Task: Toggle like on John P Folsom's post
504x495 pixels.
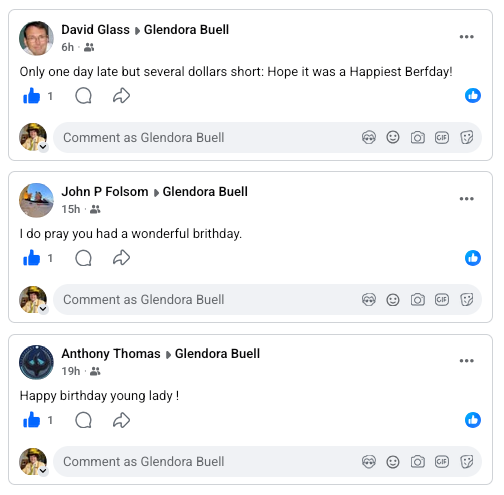Action: click(x=31, y=258)
